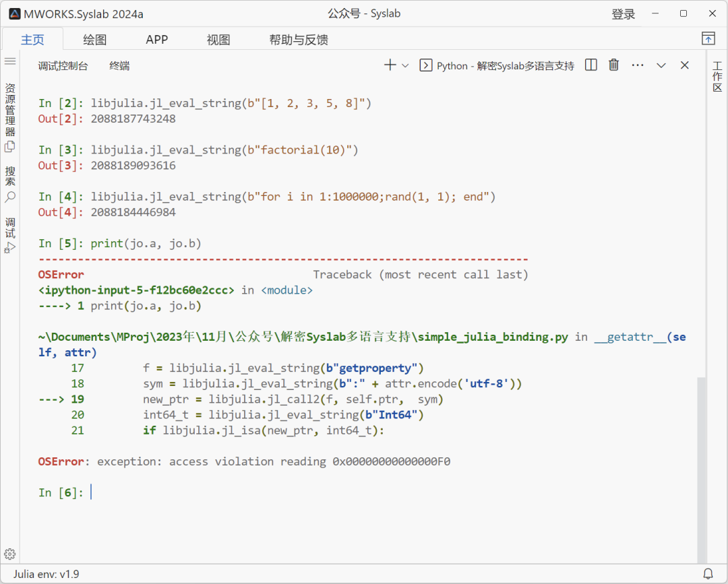The height and width of the screenshot is (584, 728).
Task: Expand the new-console dropdown arrow beside plus
Action: (x=404, y=66)
